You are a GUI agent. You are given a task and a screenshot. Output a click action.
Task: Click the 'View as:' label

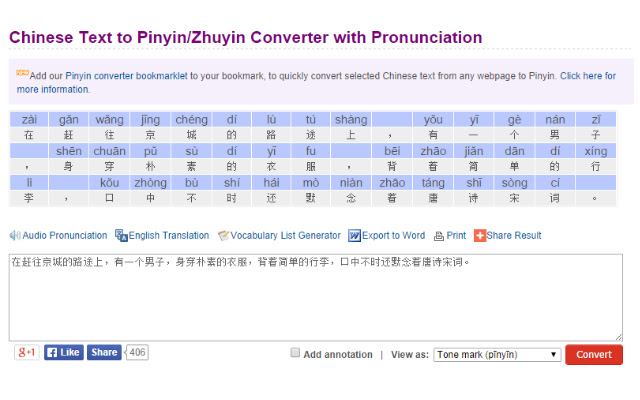[409, 355]
